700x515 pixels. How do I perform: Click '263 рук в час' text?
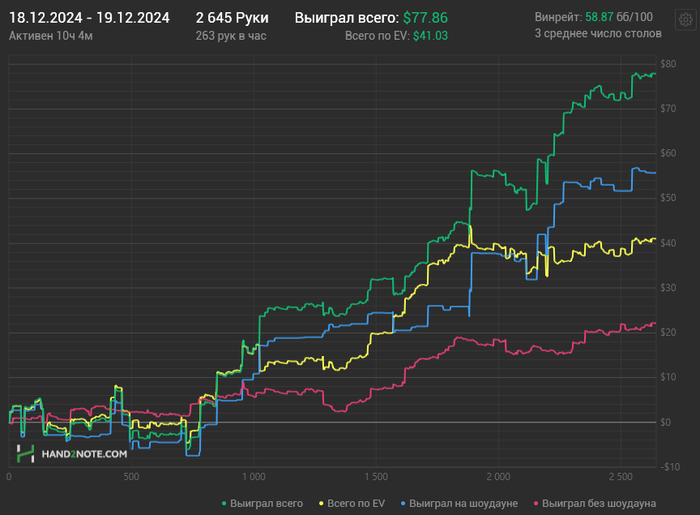231,36
